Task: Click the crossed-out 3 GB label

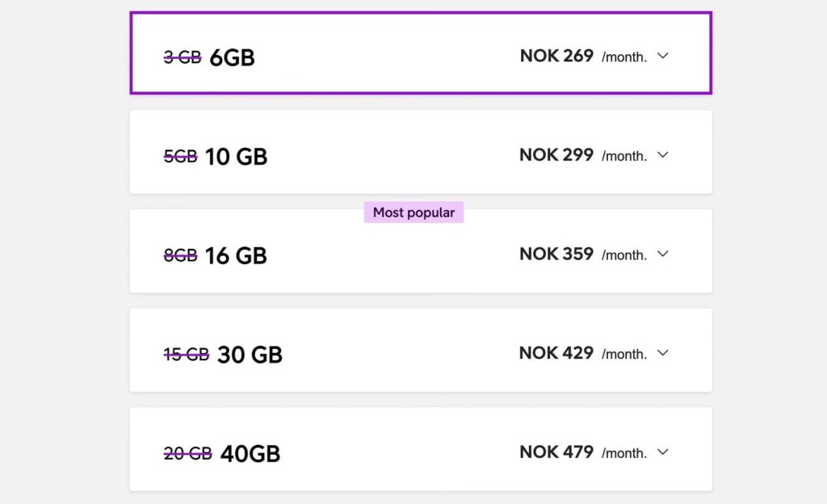Action: pyautogui.click(x=182, y=57)
